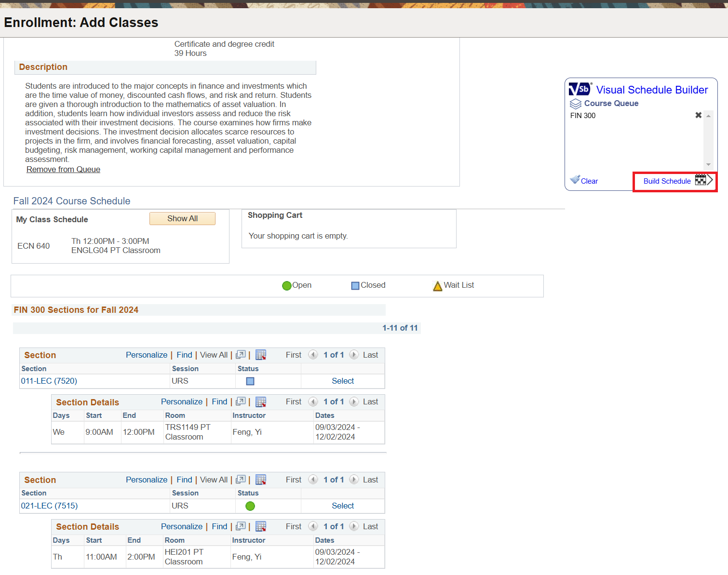Open 011-LEC section grid in new window icon
Viewport: 728px width, 575px height.
tap(241, 355)
